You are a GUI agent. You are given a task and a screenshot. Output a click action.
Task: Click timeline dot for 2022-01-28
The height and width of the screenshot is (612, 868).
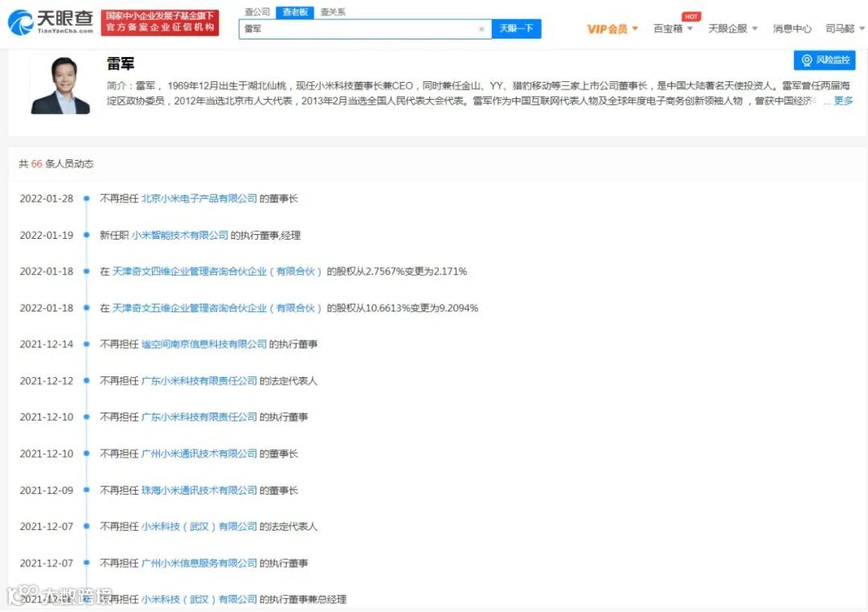[x=86, y=199]
